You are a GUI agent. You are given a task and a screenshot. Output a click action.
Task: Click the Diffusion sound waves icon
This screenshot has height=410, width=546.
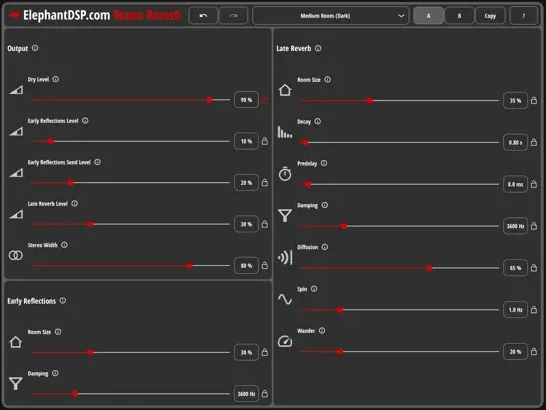point(285,257)
